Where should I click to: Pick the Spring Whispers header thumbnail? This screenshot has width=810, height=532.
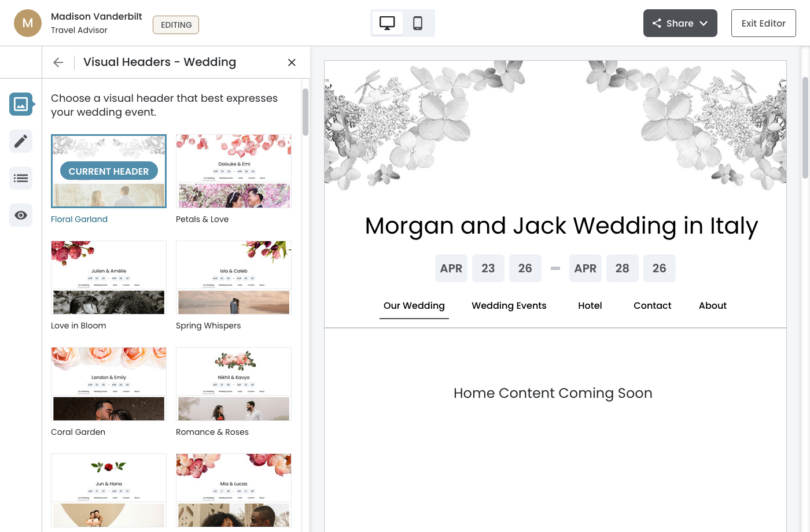coord(234,278)
